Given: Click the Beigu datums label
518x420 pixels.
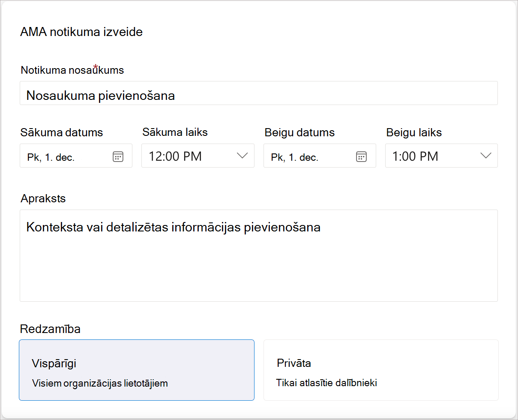Looking at the screenshot, I should tap(299, 132).
